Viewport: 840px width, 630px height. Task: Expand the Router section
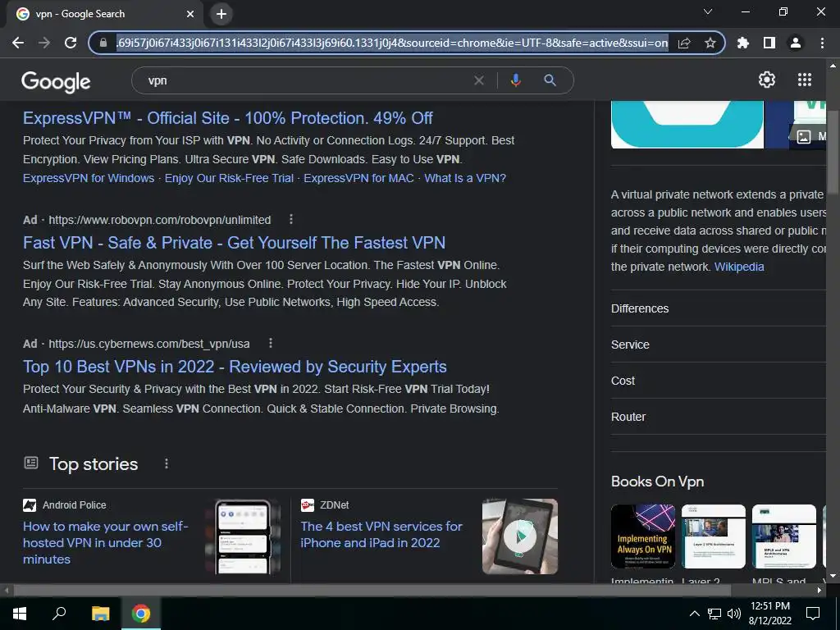coord(719,416)
